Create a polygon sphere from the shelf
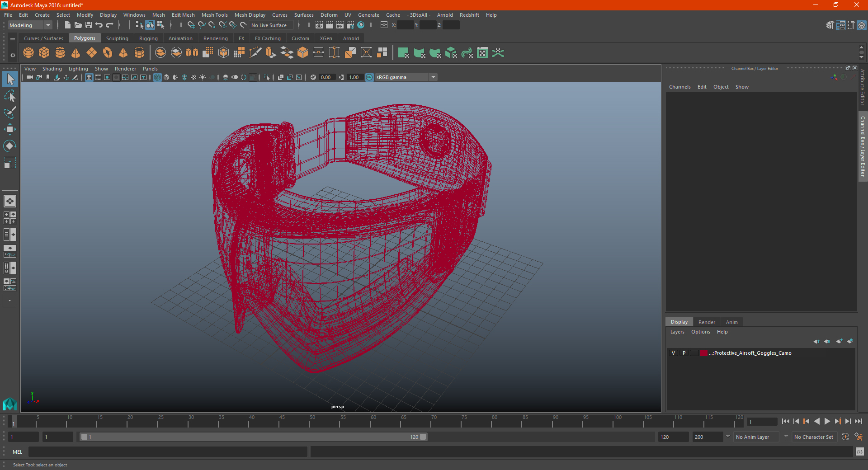 pos(28,53)
